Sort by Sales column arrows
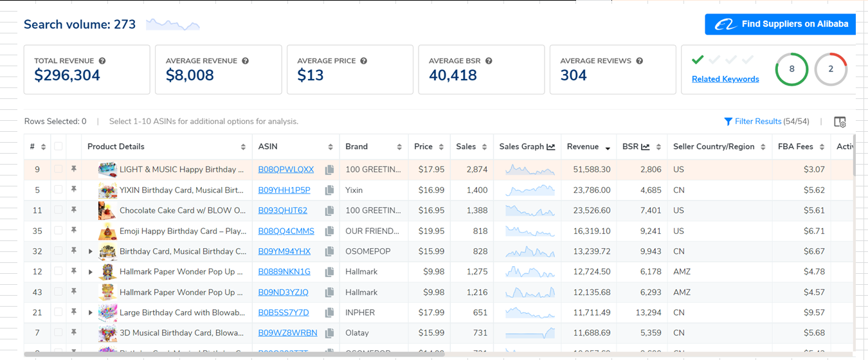The width and height of the screenshot is (868, 360). click(x=484, y=147)
